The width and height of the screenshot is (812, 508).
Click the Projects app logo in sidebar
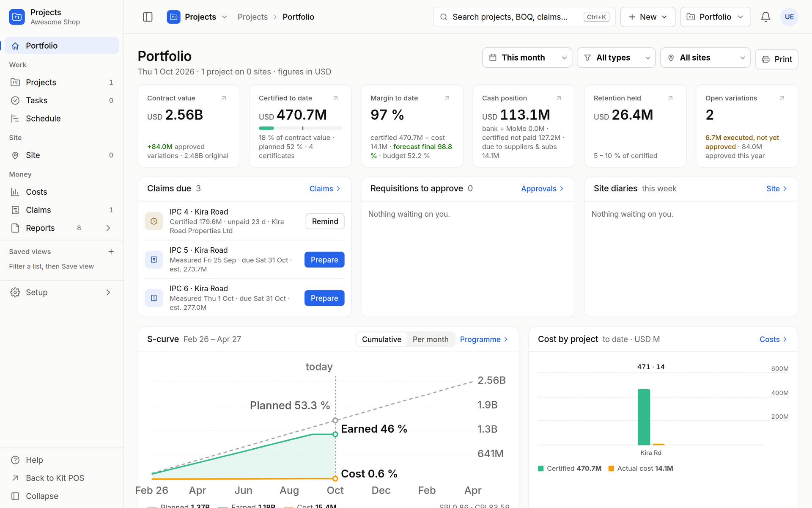point(17,17)
